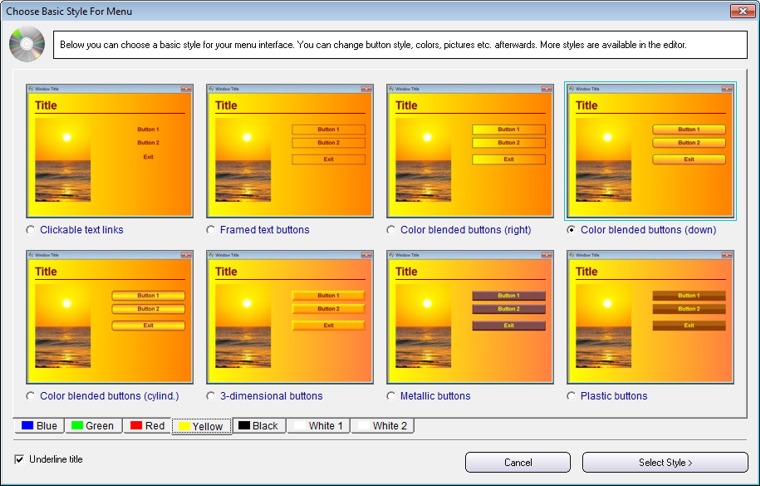The height and width of the screenshot is (486, 760).
Task: Open the Red color tab
Action: (x=147, y=425)
